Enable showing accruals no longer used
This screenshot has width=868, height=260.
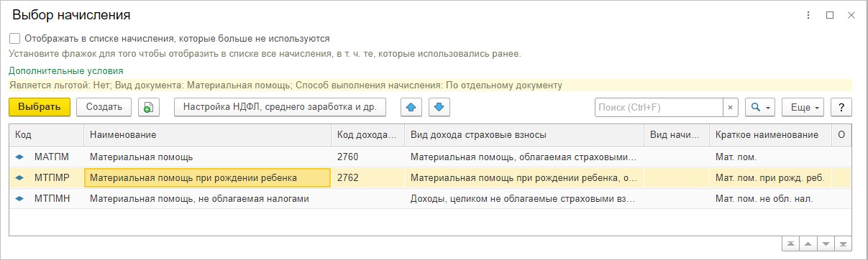[15, 39]
